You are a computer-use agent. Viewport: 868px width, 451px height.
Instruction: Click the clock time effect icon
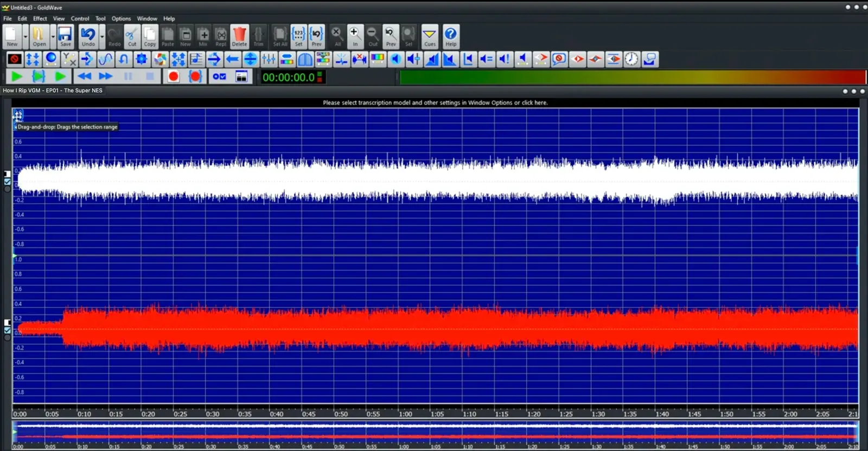(x=631, y=59)
